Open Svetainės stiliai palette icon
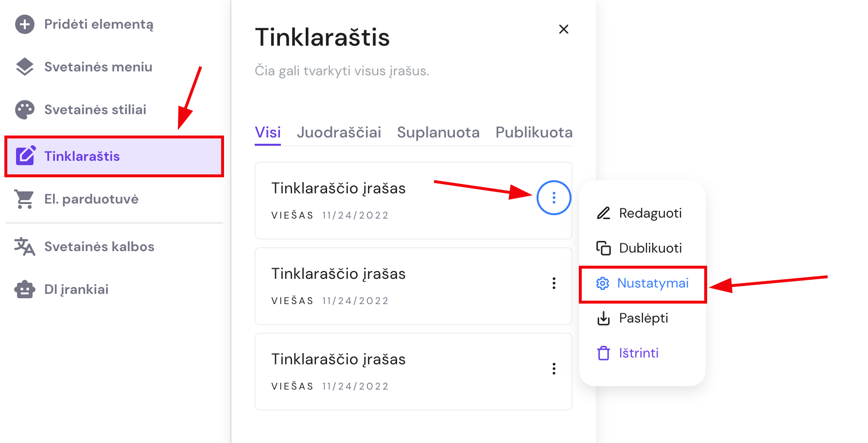The image size is (868, 443). pyautogui.click(x=25, y=110)
